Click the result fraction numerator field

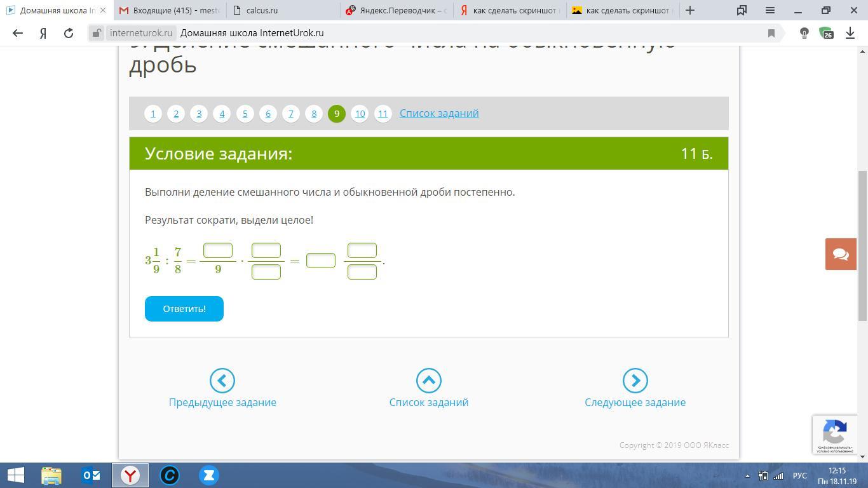[362, 250]
